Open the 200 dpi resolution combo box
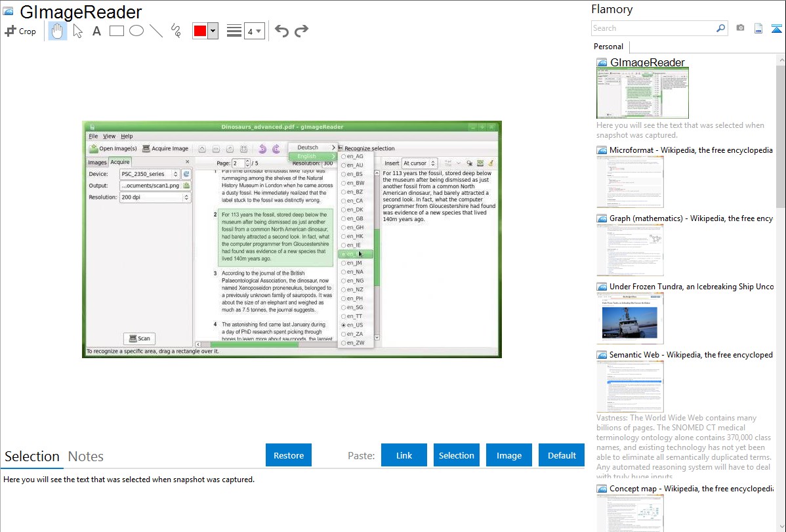Image resolution: width=786 pixels, height=532 pixels. [155, 197]
